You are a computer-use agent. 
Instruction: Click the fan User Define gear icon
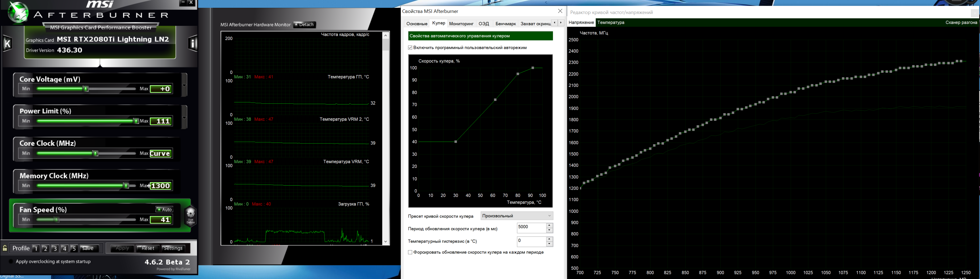click(190, 216)
